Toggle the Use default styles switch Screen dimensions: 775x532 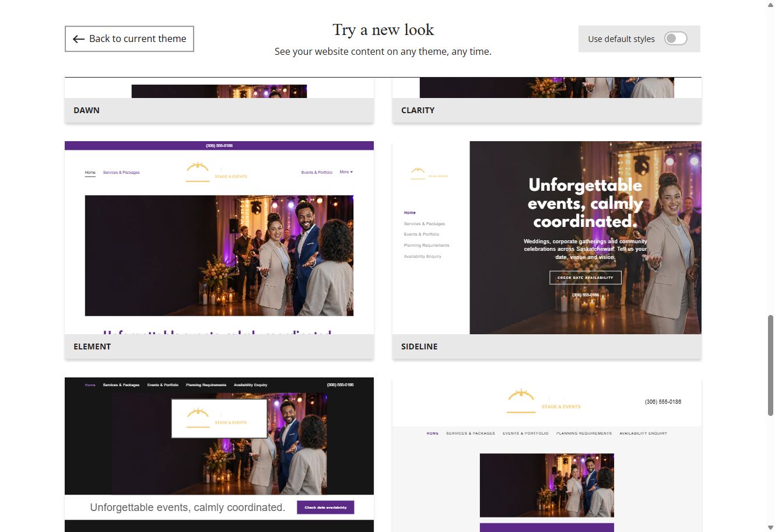[675, 38]
